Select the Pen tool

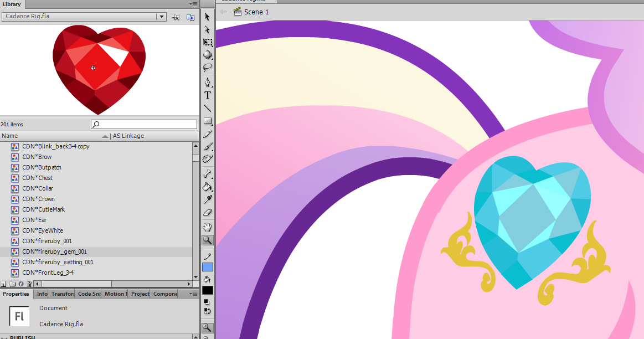(208, 83)
